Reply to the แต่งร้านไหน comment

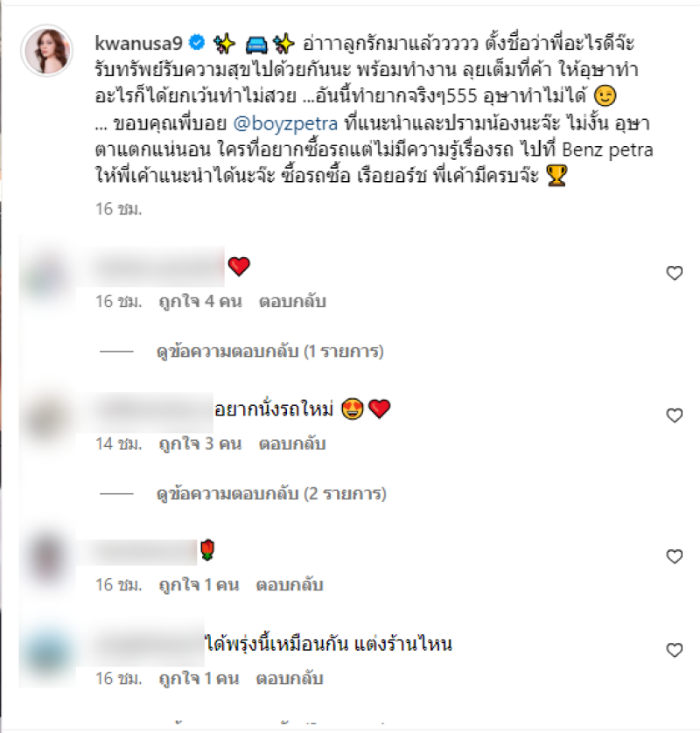tap(290, 678)
